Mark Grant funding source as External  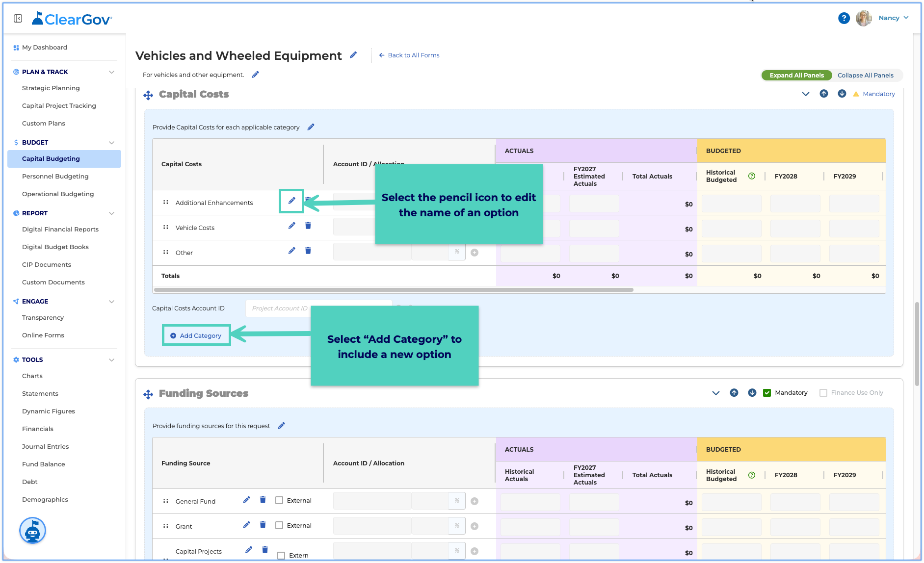[x=279, y=525]
